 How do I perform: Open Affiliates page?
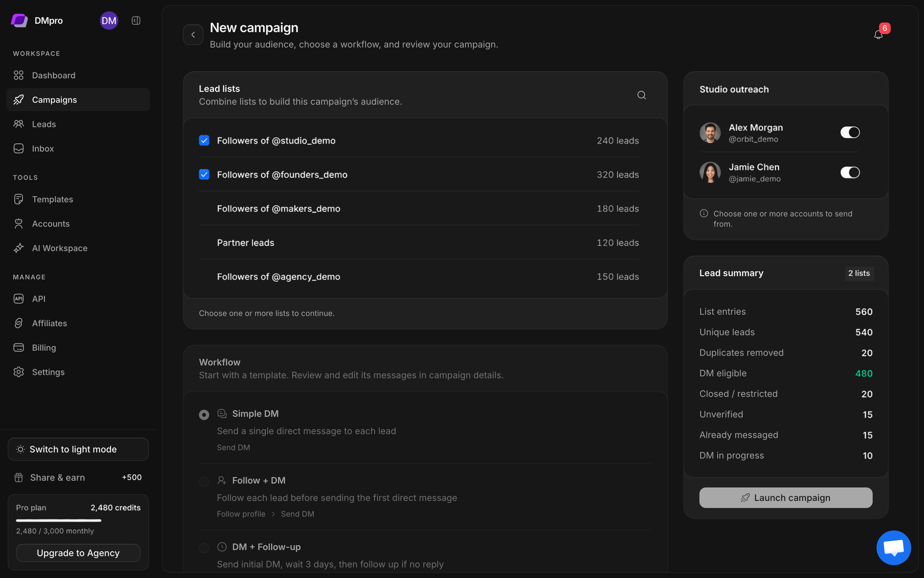click(x=78, y=323)
